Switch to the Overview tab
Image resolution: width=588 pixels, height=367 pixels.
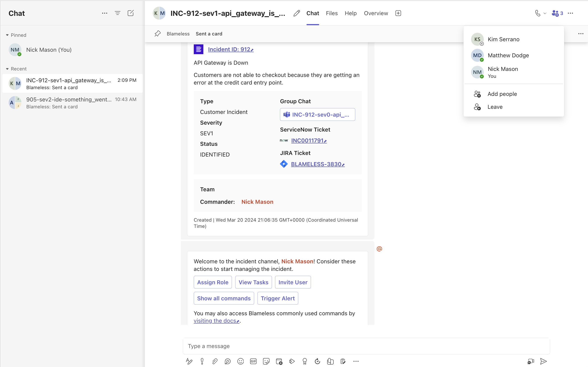(376, 13)
